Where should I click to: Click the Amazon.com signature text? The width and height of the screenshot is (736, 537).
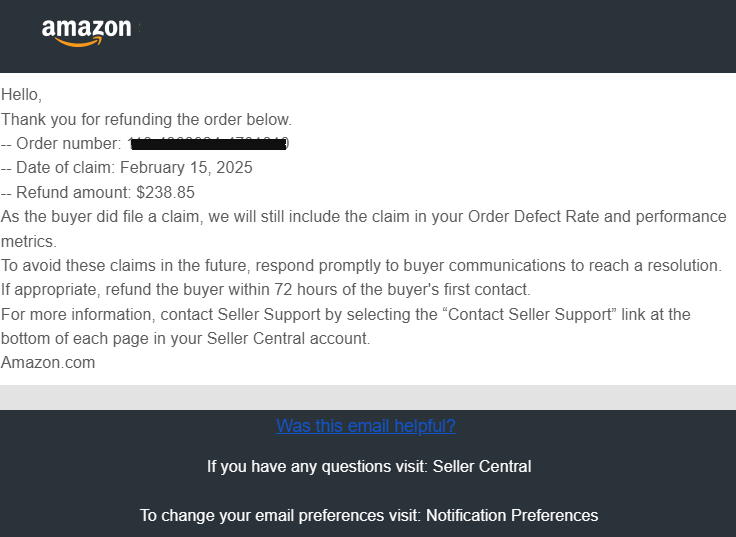click(x=48, y=362)
